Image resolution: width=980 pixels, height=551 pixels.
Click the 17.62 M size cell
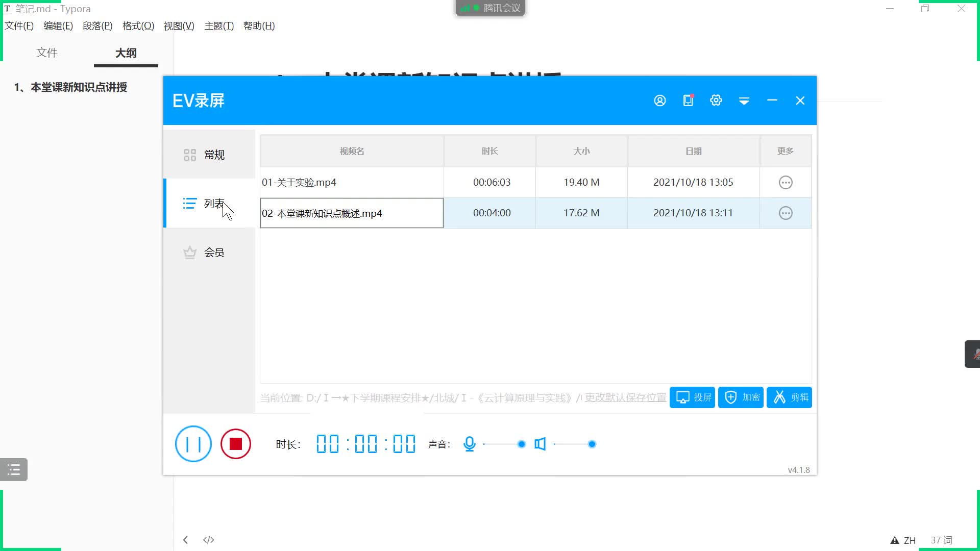click(x=582, y=213)
